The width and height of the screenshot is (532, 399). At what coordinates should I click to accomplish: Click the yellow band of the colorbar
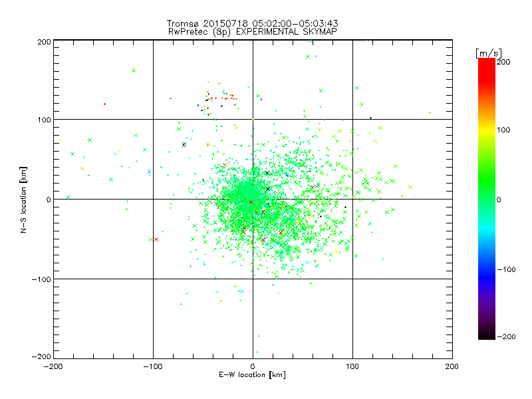487,130
